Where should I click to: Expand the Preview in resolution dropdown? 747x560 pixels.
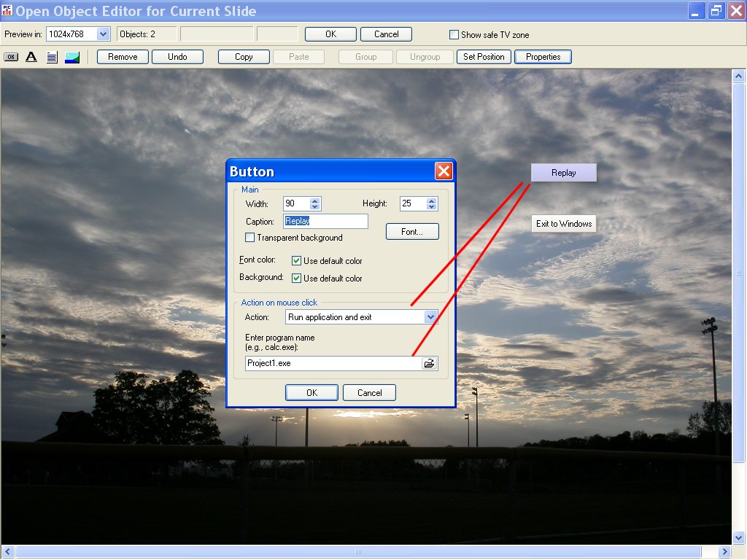point(103,34)
